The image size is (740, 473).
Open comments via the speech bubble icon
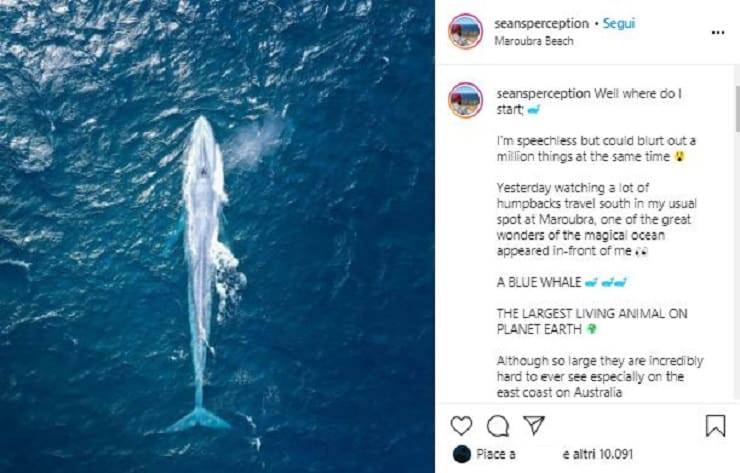click(x=497, y=426)
